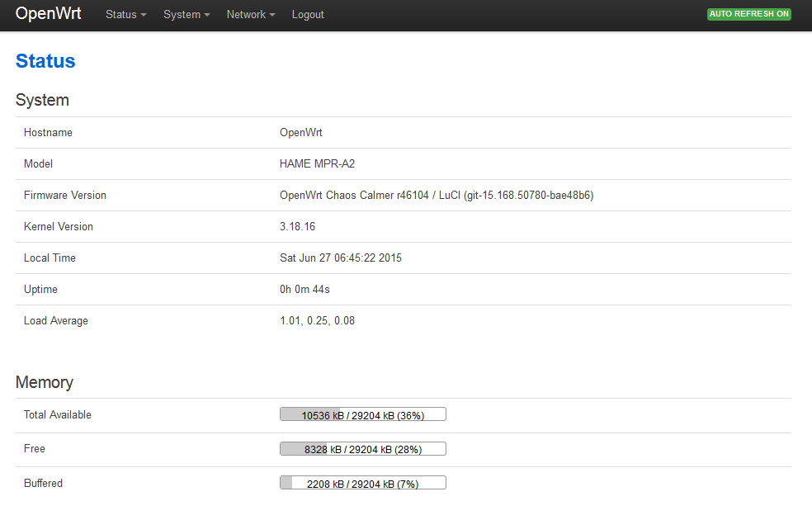
Task: Click the Total Available label
Action: point(58,415)
